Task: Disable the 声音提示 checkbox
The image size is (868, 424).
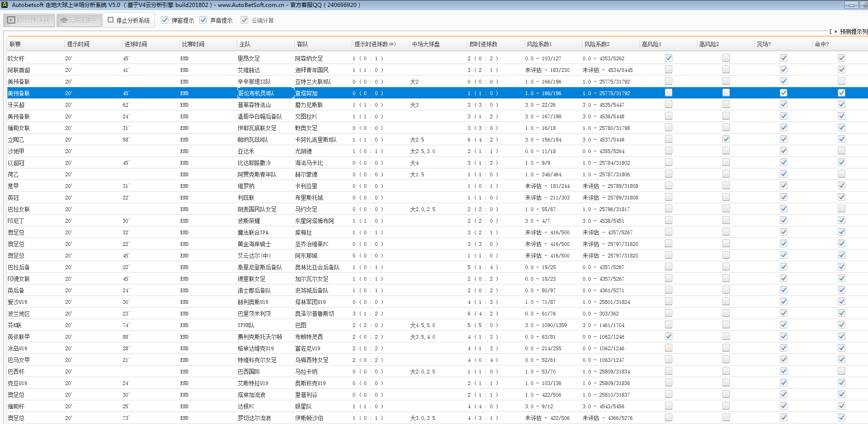Action: [203, 20]
